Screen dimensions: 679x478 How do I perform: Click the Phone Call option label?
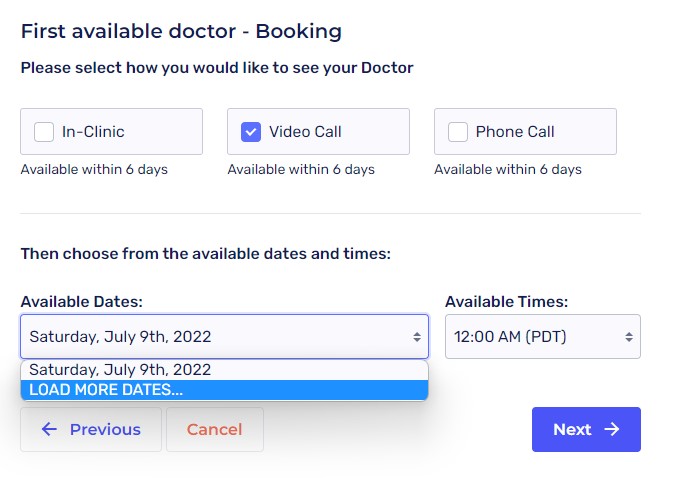click(x=515, y=132)
